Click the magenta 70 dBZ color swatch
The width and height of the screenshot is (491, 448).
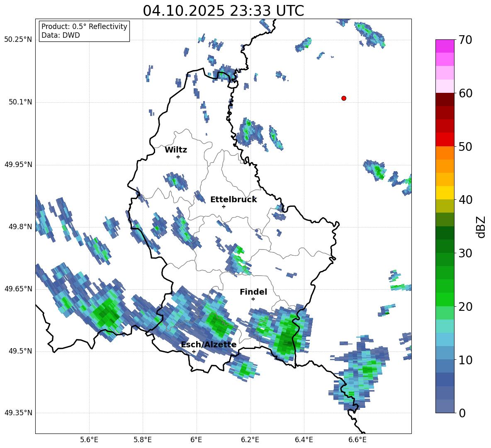click(x=445, y=46)
